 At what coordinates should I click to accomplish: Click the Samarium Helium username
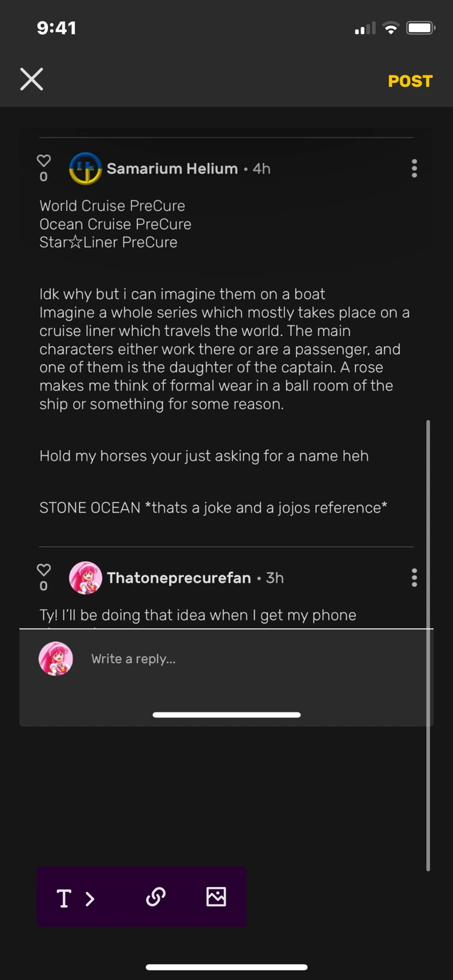point(172,169)
